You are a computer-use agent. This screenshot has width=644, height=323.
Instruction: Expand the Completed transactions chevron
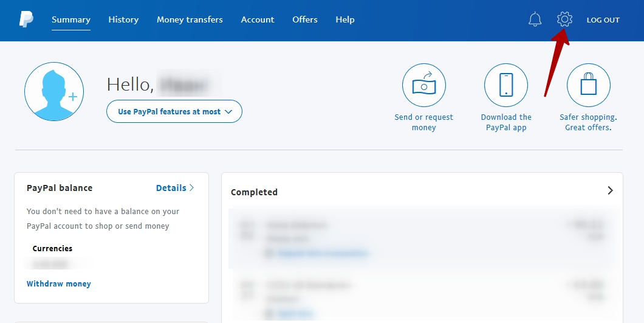click(611, 190)
